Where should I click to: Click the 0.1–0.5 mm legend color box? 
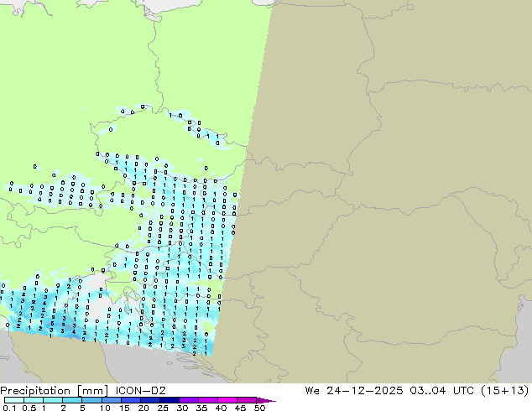[x=14, y=400]
